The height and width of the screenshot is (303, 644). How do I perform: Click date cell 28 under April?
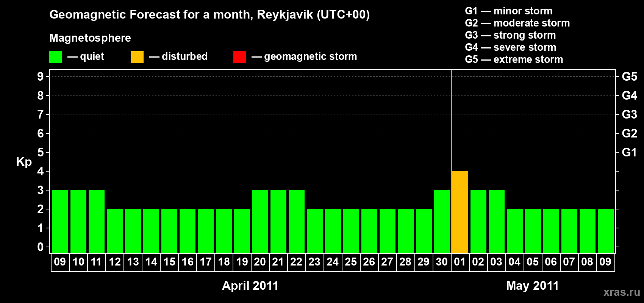406,262
